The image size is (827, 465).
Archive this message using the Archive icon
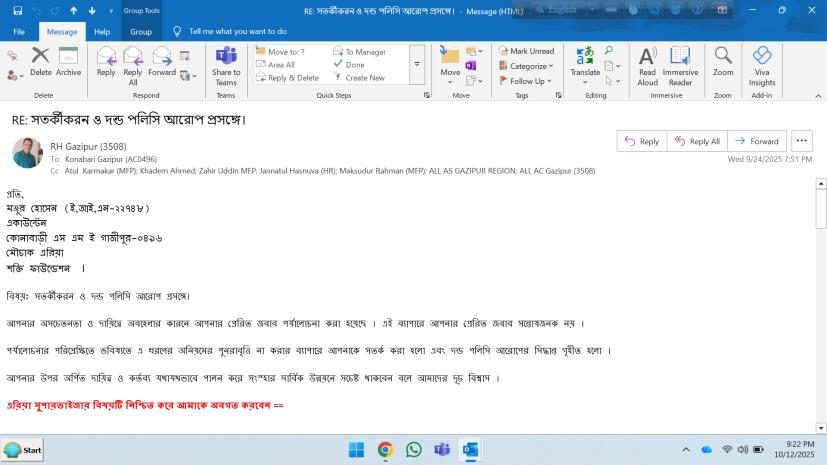tap(68, 60)
